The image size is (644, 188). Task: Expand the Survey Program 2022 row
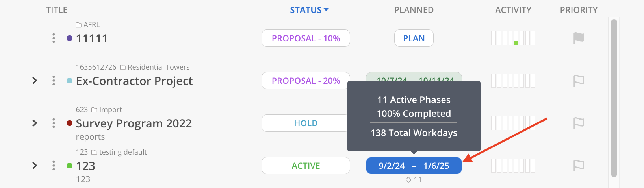pos(35,123)
